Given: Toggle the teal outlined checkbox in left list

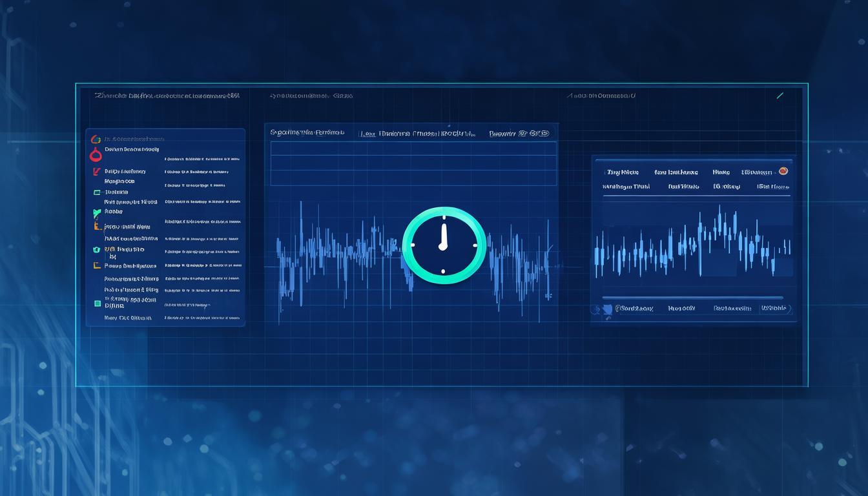Looking at the screenshot, I should pos(97,192).
